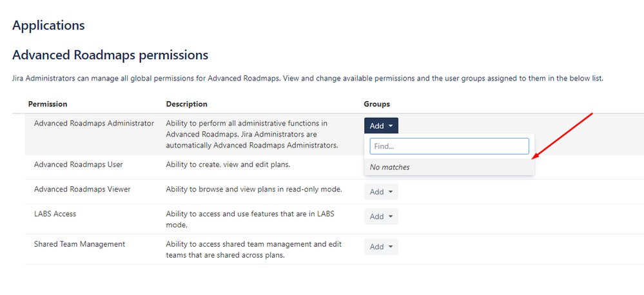644x295 pixels.
Task: Click the Groups column header
Action: (x=376, y=104)
